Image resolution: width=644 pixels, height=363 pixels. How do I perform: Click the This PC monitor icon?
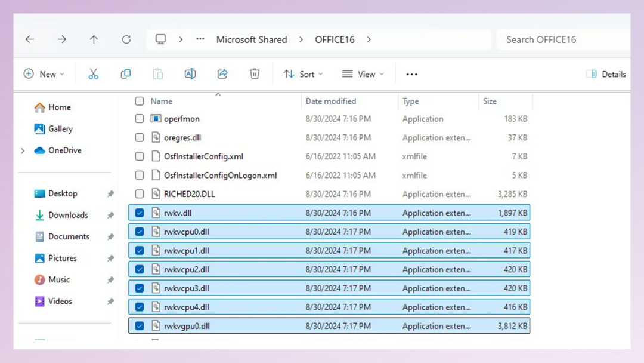(x=160, y=39)
